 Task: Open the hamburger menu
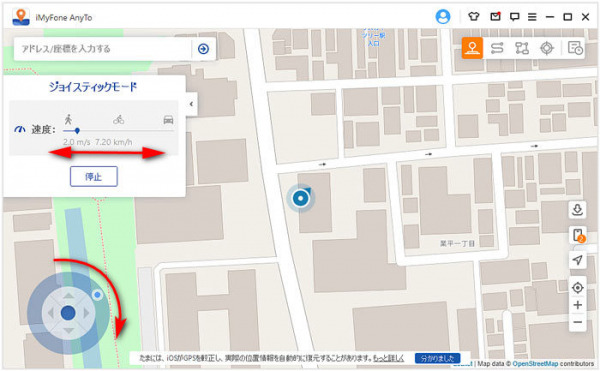532,17
